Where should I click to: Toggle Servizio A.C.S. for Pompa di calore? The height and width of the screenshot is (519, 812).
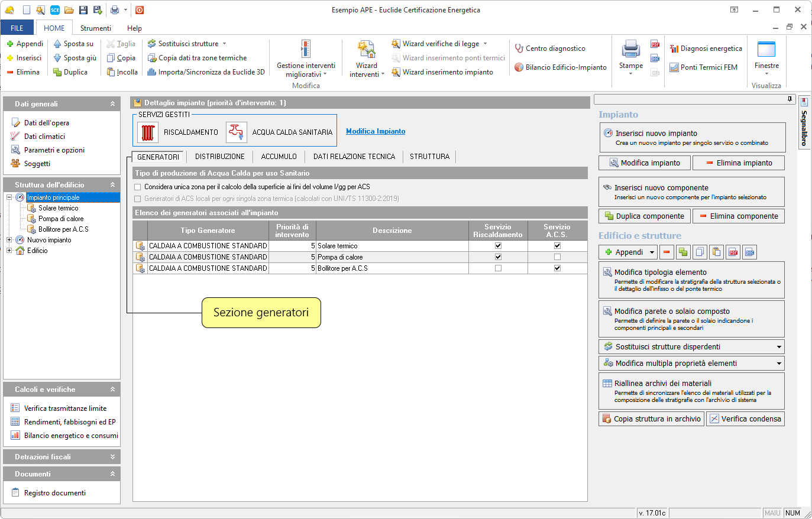coord(557,257)
